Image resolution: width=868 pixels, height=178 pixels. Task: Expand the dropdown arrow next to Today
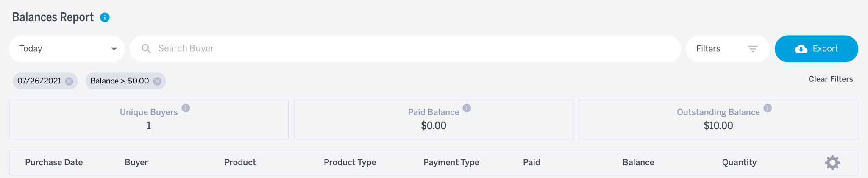click(x=114, y=49)
